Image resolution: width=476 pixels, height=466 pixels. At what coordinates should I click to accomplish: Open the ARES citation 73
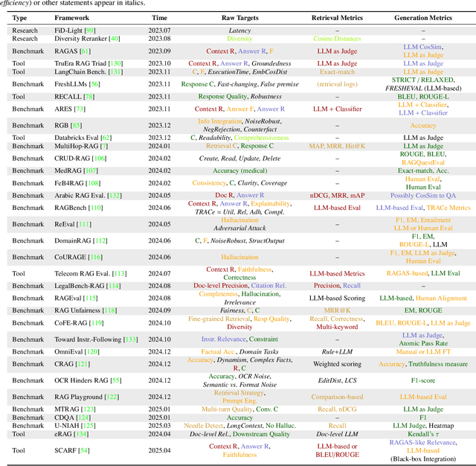pos(81,109)
